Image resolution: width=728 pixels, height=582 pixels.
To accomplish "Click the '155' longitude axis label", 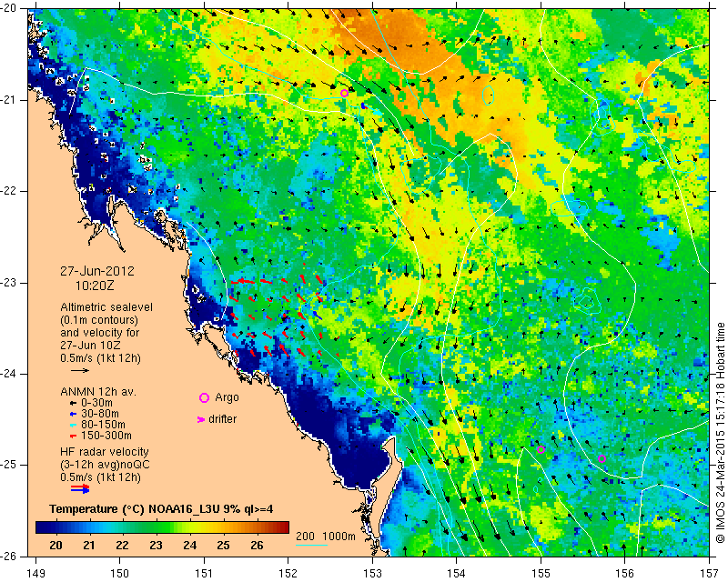I will (541, 573).
